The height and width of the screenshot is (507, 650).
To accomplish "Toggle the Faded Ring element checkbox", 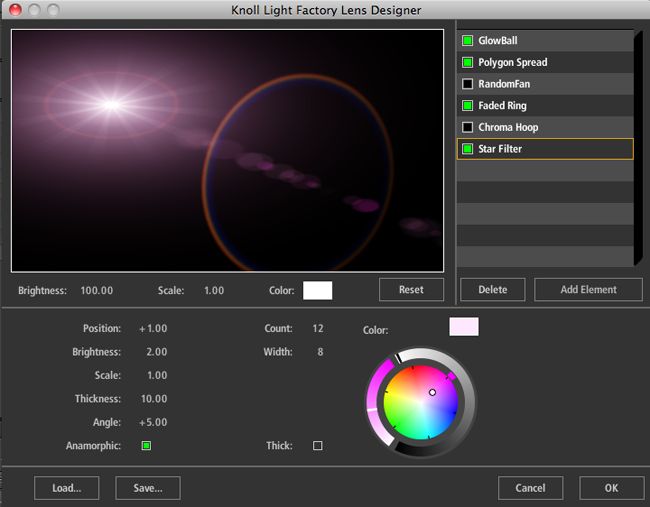I will coord(468,105).
